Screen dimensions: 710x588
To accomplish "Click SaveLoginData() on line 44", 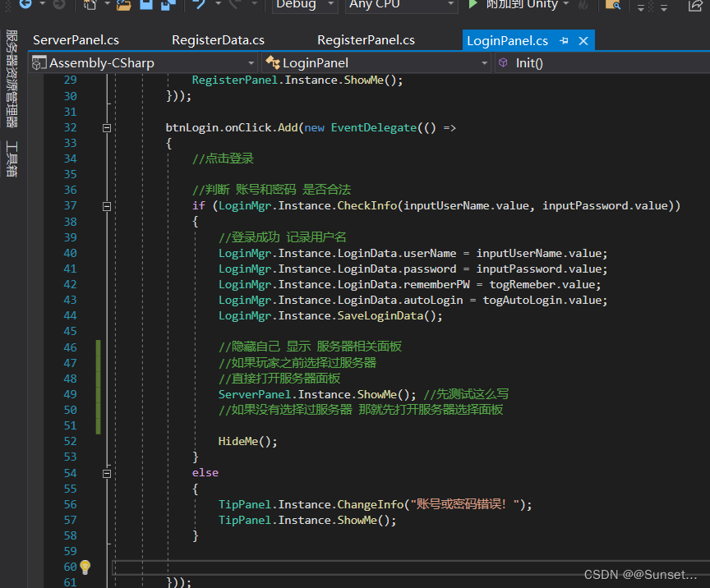I will (387, 316).
